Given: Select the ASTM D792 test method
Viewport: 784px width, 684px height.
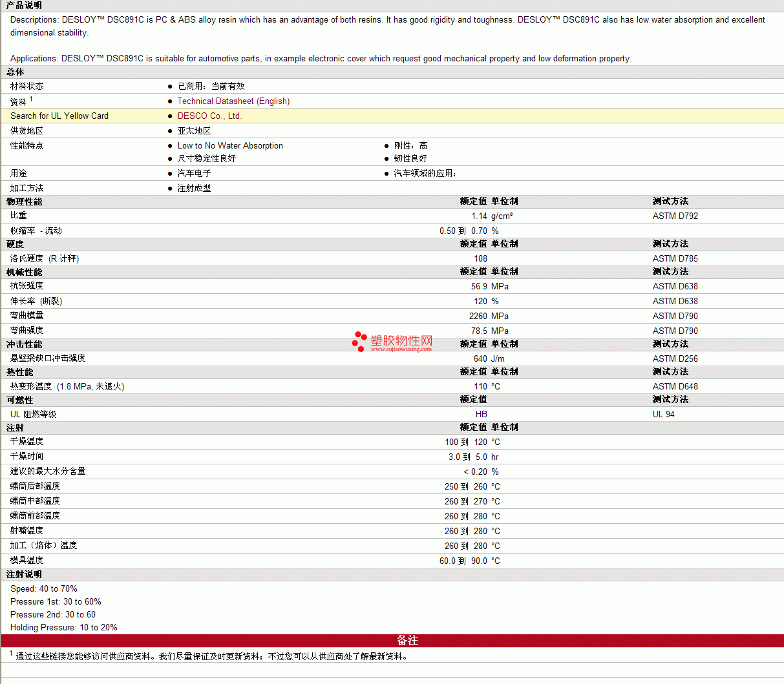Looking at the screenshot, I should (675, 216).
